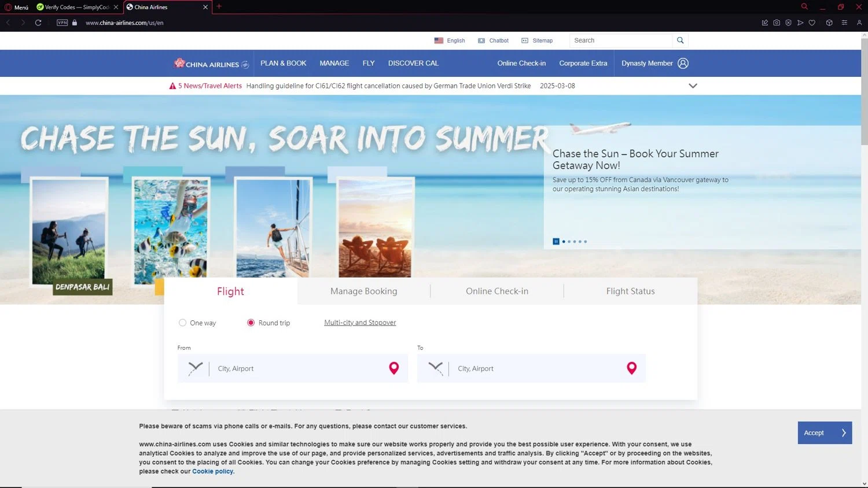Viewport: 868px width, 488px height.
Task: Open the extensions cube icon
Action: pyautogui.click(x=829, y=23)
